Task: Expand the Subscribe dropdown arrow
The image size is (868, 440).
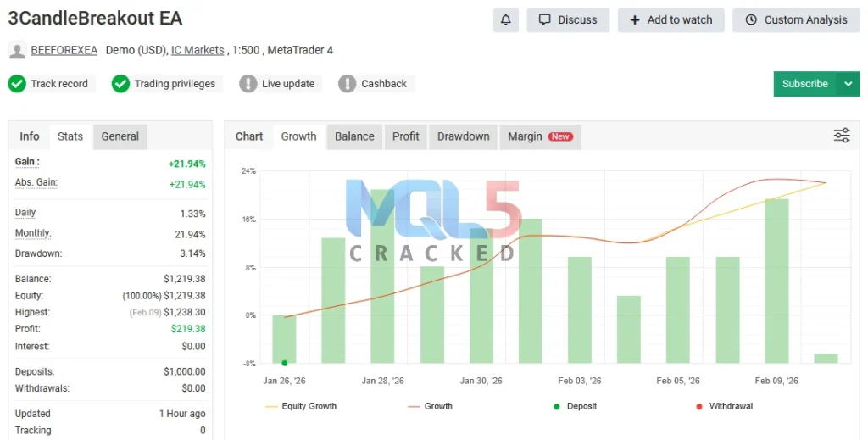Action: pyautogui.click(x=848, y=84)
